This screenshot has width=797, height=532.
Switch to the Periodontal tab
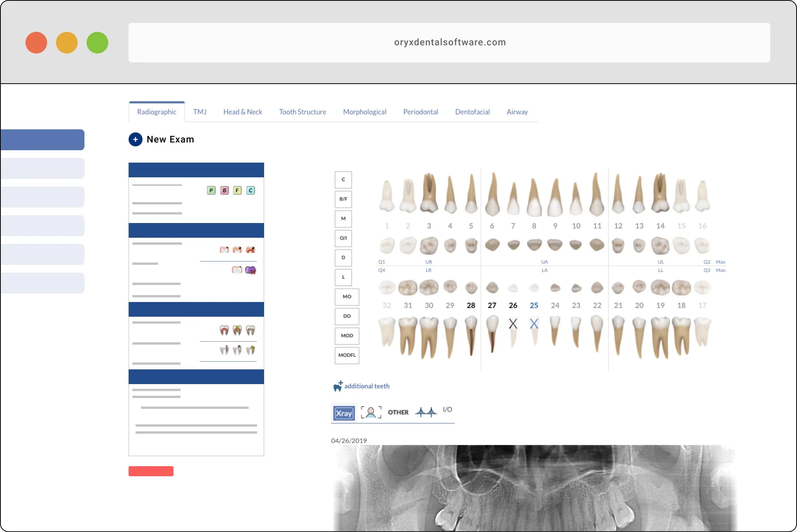(421, 112)
